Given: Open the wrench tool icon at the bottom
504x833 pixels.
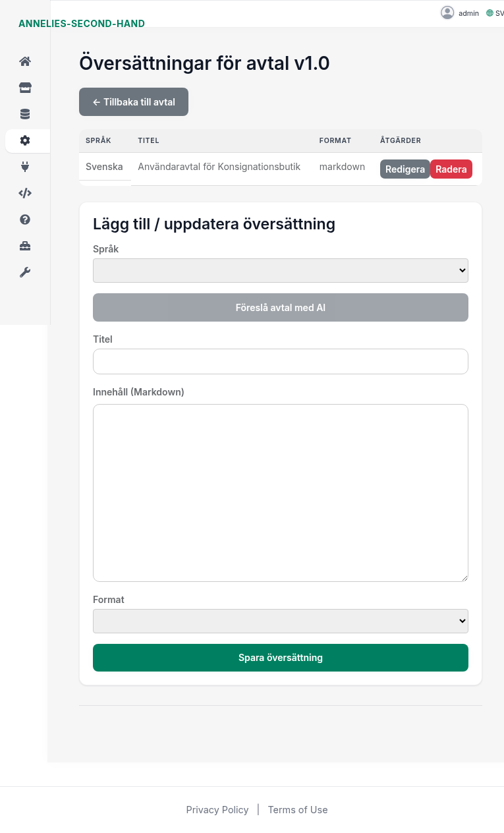Looking at the screenshot, I should pyautogui.click(x=24, y=272).
